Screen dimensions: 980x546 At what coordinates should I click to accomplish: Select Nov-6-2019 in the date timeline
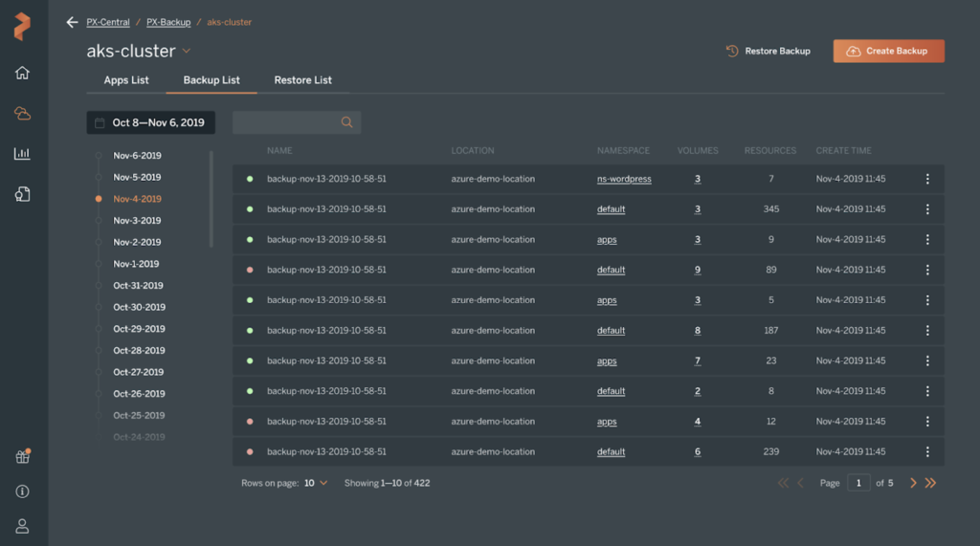coord(137,156)
